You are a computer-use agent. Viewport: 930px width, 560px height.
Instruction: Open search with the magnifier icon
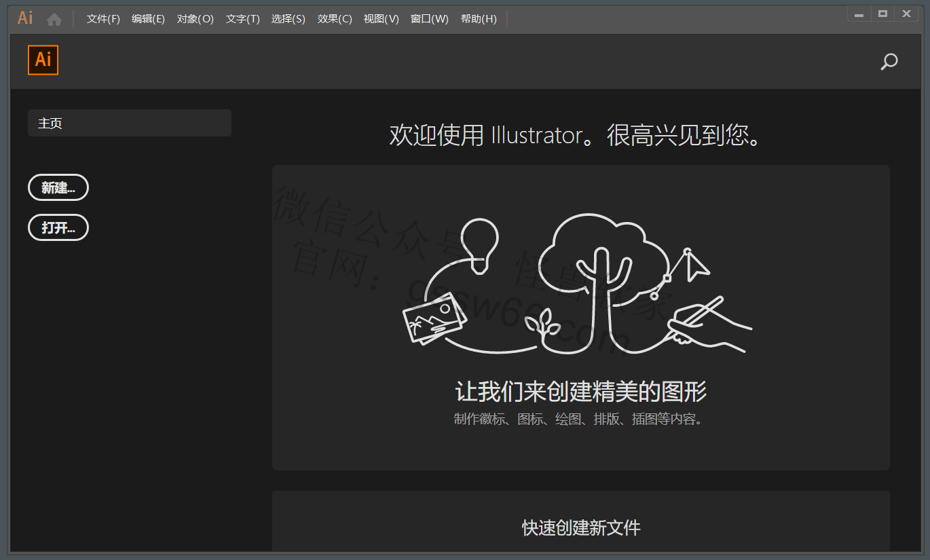pyautogui.click(x=889, y=62)
